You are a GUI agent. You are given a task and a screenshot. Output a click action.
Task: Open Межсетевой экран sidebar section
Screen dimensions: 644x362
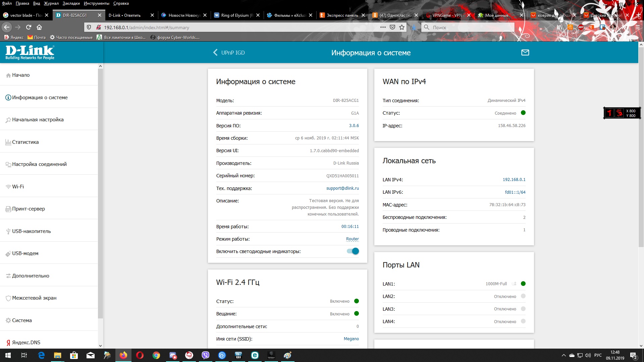34,298
